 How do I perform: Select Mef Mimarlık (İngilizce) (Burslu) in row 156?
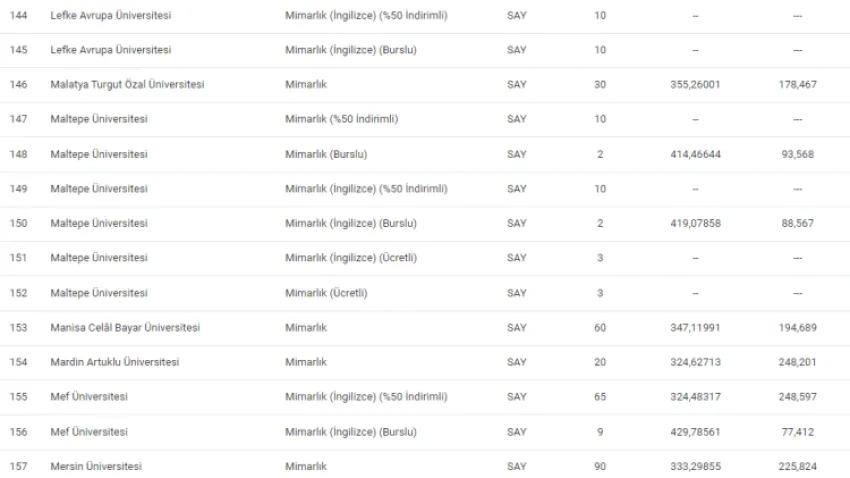pyautogui.click(x=351, y=432)
